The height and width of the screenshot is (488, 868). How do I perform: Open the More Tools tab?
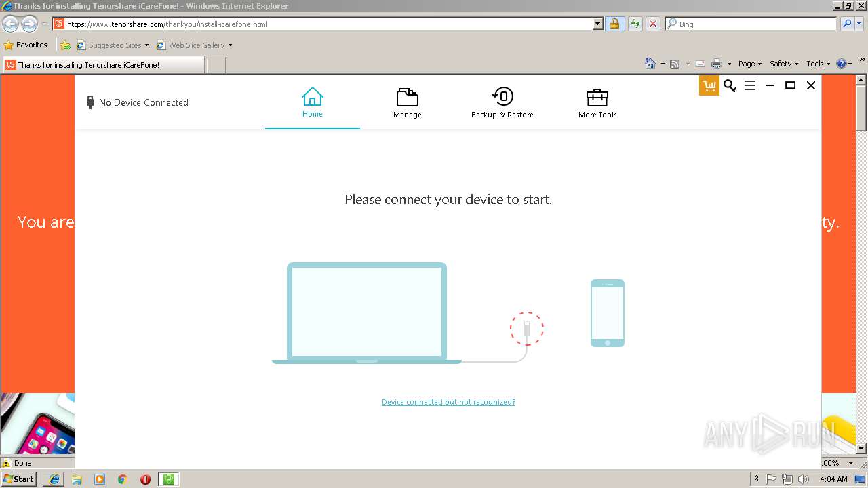click(x=597, y=102)
